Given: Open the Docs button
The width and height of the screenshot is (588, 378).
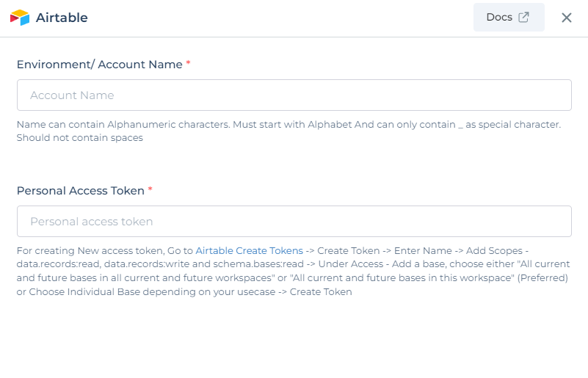Looking at the screenshot, I should tap(509, 18).
